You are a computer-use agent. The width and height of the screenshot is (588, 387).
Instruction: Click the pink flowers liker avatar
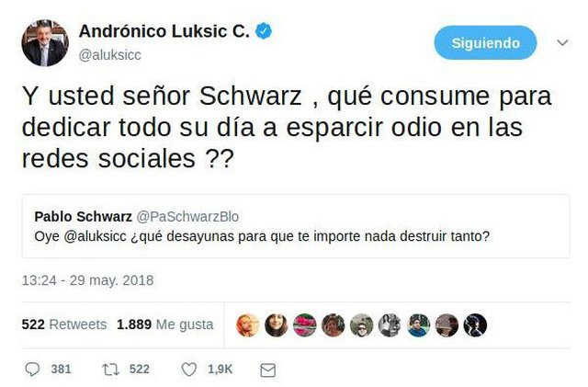tap(304, 325)
